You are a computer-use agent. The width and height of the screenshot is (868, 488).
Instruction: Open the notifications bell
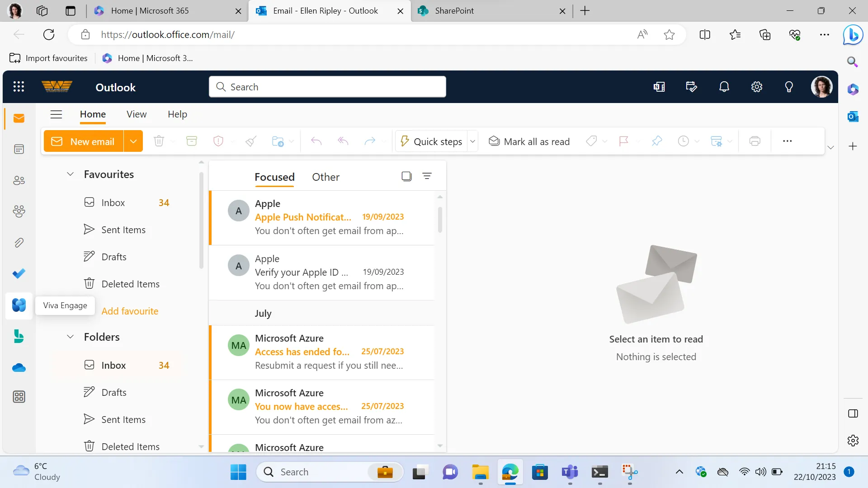[724, 87]
